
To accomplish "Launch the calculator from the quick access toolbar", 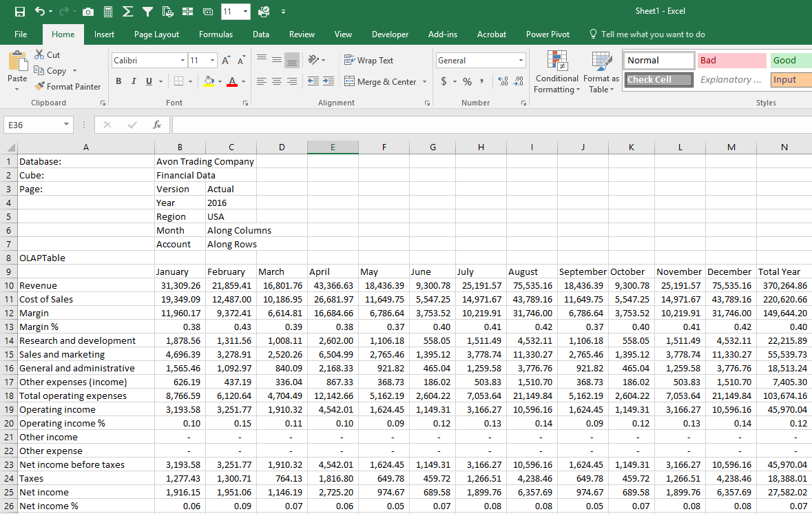I will tap(108, 12).
